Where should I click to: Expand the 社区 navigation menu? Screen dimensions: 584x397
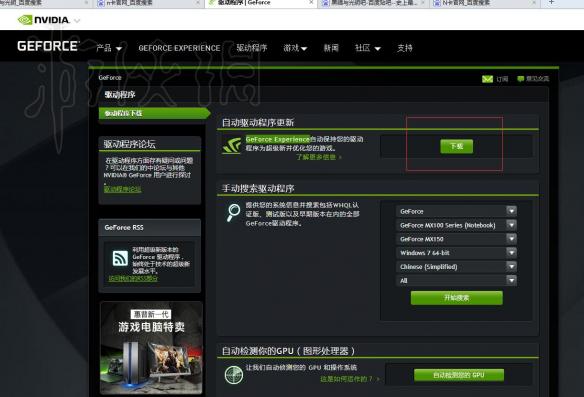coord(368,48)
